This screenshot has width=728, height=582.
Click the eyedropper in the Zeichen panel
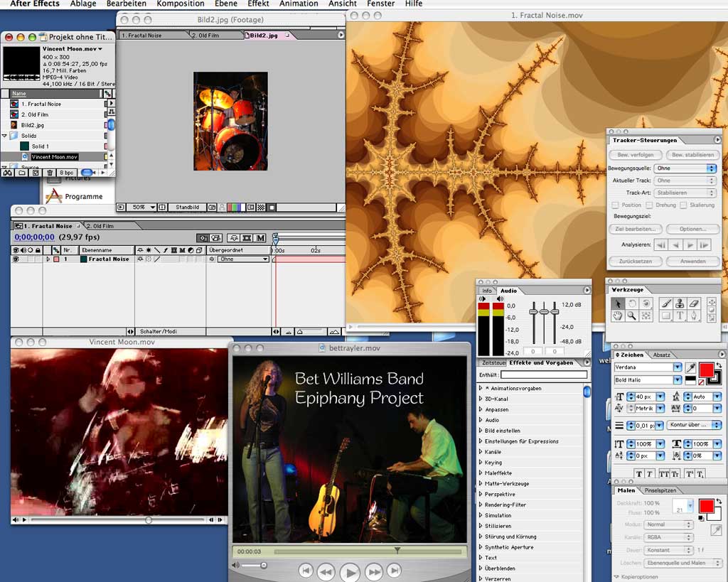(691, 368)
